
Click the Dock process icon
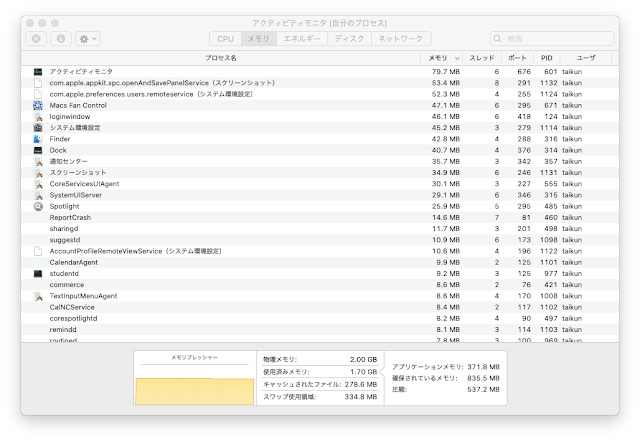(38, 150)
